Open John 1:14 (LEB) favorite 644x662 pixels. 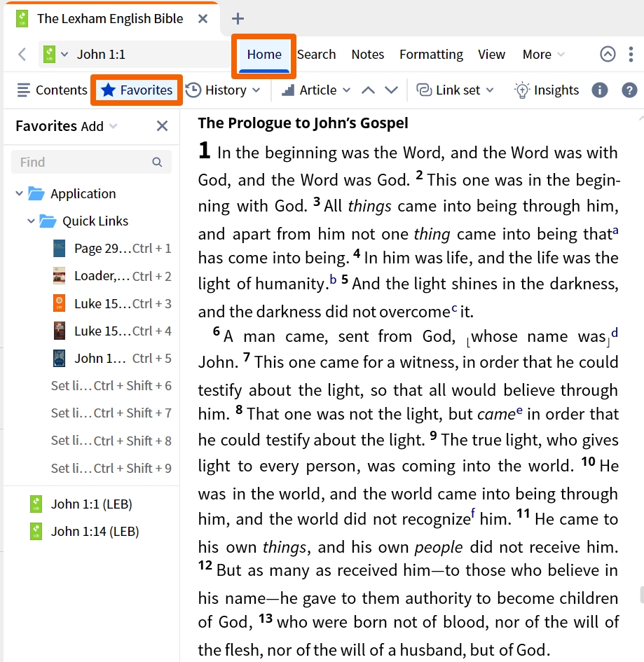[x=85, y=532]
